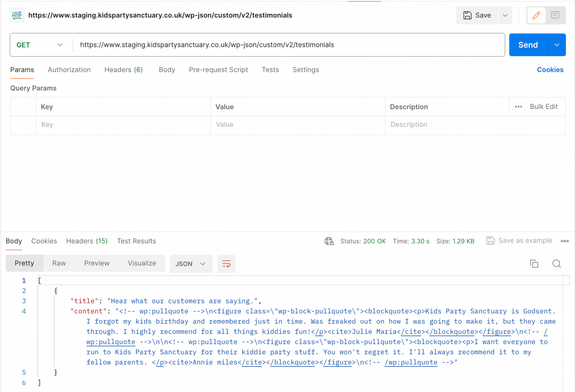This screenshot has width=575, height=392.
Task: Switch to the Preview response view
Action: [97, 263]
